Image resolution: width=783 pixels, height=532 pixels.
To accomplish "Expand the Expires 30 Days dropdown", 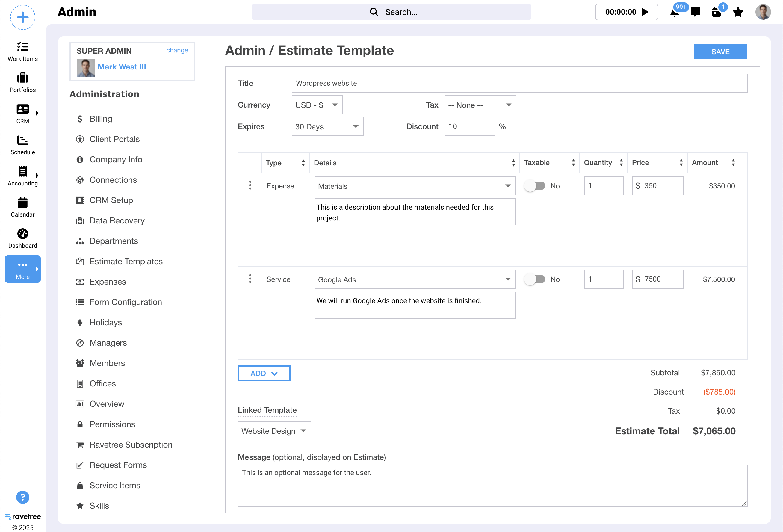I will pyautogui.click(x=327, y=127).
